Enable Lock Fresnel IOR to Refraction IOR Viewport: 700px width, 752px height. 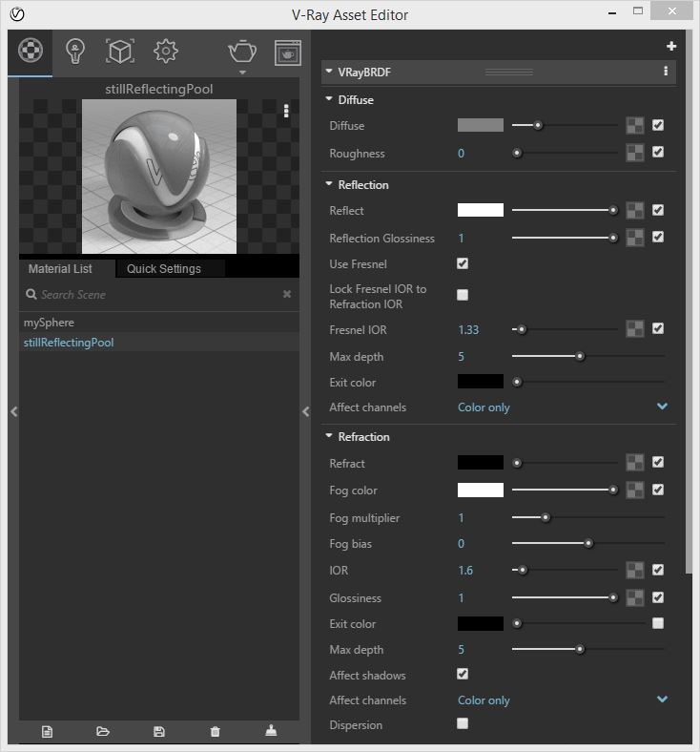tap(463, 295)
